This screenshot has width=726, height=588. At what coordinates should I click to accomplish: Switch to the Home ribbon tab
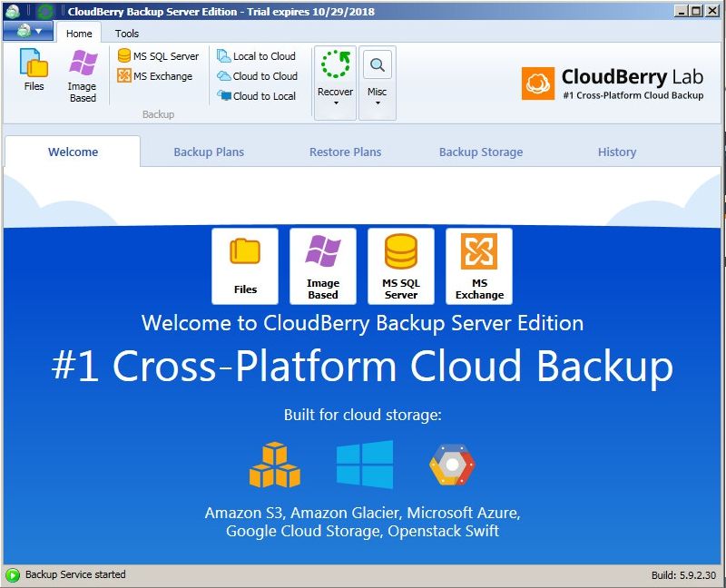(79, 34)
